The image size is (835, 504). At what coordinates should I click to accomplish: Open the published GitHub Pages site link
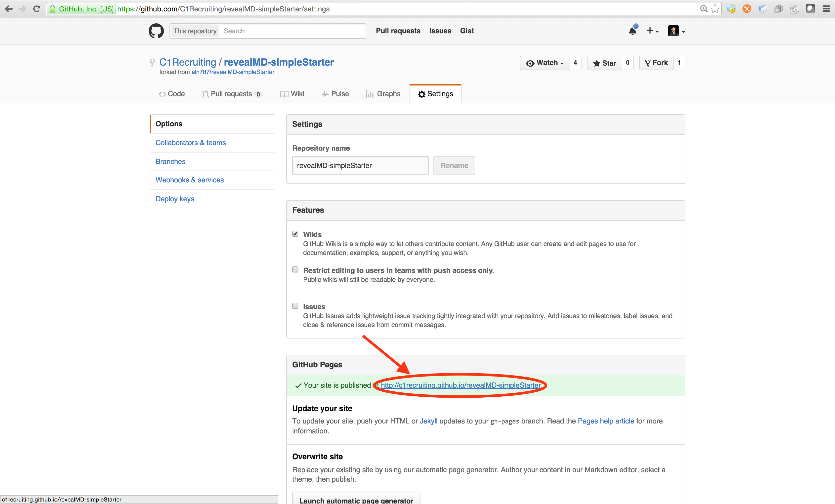(460, 385)
